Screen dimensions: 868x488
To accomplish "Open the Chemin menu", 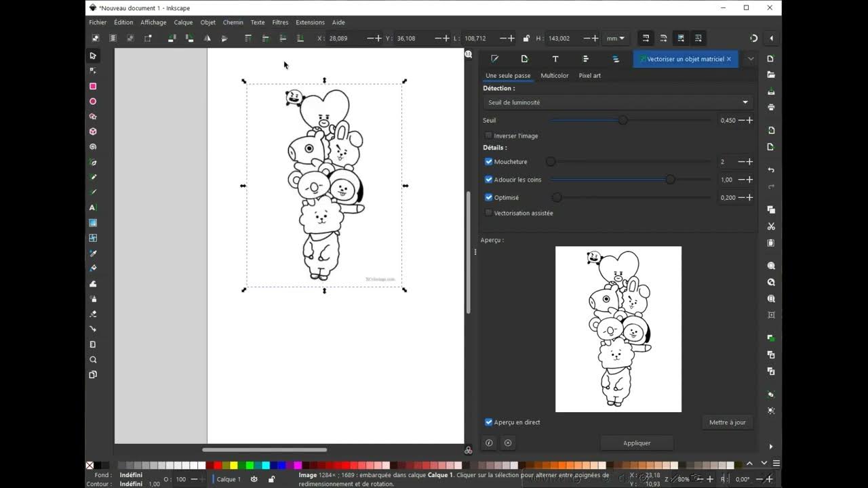I will (233, 22).
